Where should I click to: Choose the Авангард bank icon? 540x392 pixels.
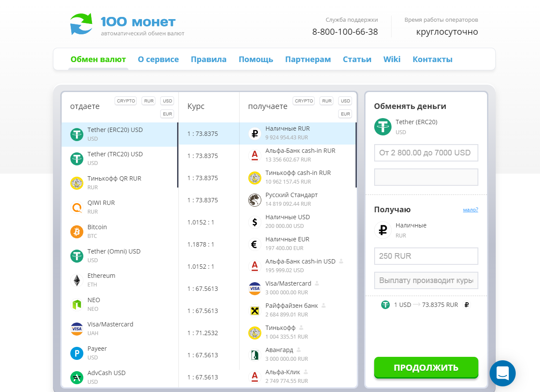[x=255, y=355]
